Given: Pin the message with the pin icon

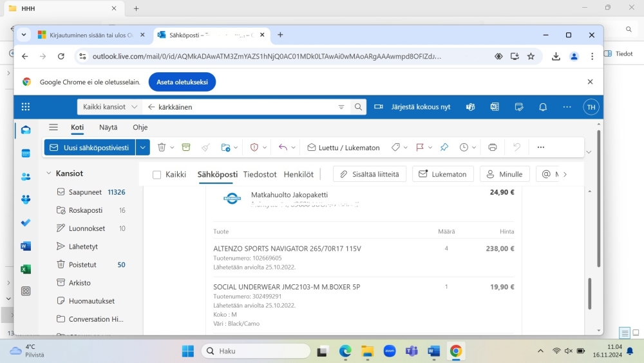Looking at the screenshot, I should tap(444, 147).
